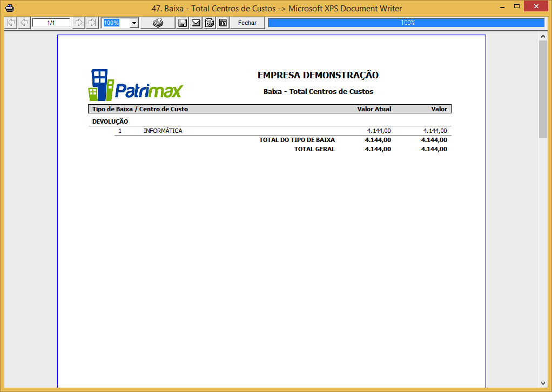Go to the next page

79,23
